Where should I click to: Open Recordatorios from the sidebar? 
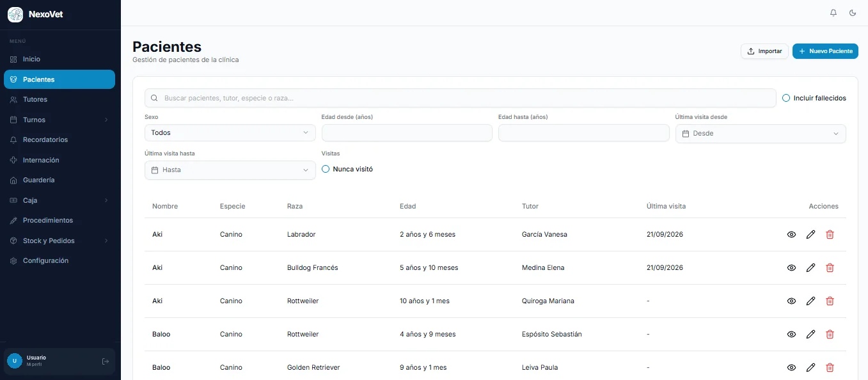point(59,139)
